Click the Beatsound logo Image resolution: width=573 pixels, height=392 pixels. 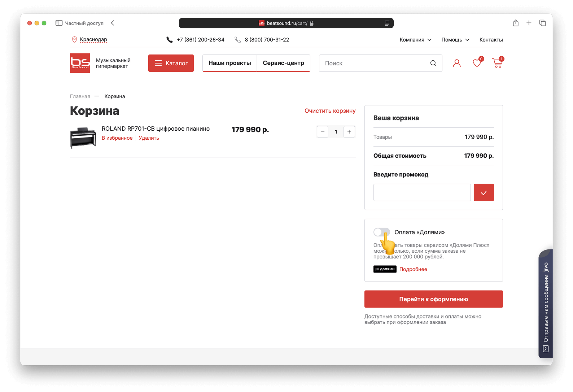(80, 63)
